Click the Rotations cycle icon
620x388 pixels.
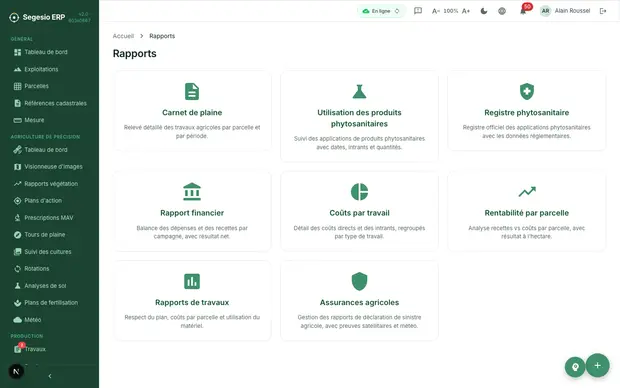pyautogui.click(x=17, y=269)
